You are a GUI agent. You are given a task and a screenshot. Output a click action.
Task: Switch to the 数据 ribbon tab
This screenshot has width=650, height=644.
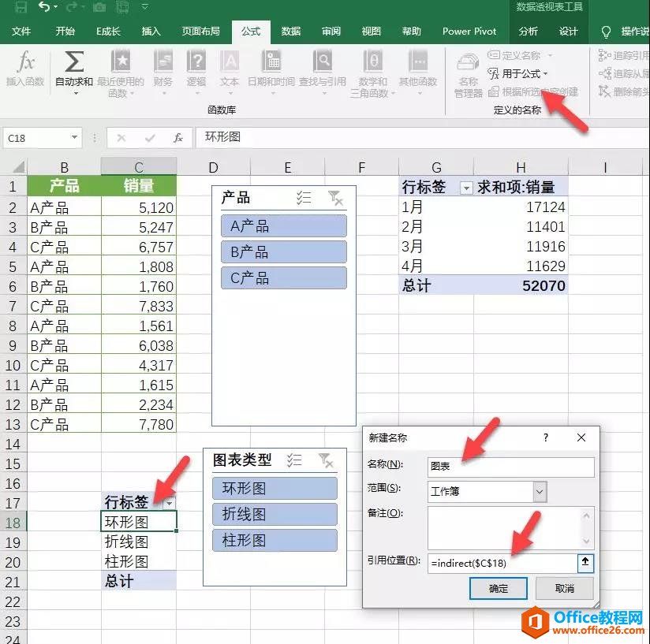click(x=290, y=32)
